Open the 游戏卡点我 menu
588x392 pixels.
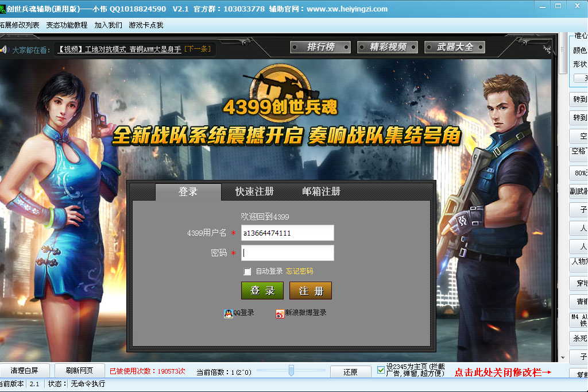[146, 25]
